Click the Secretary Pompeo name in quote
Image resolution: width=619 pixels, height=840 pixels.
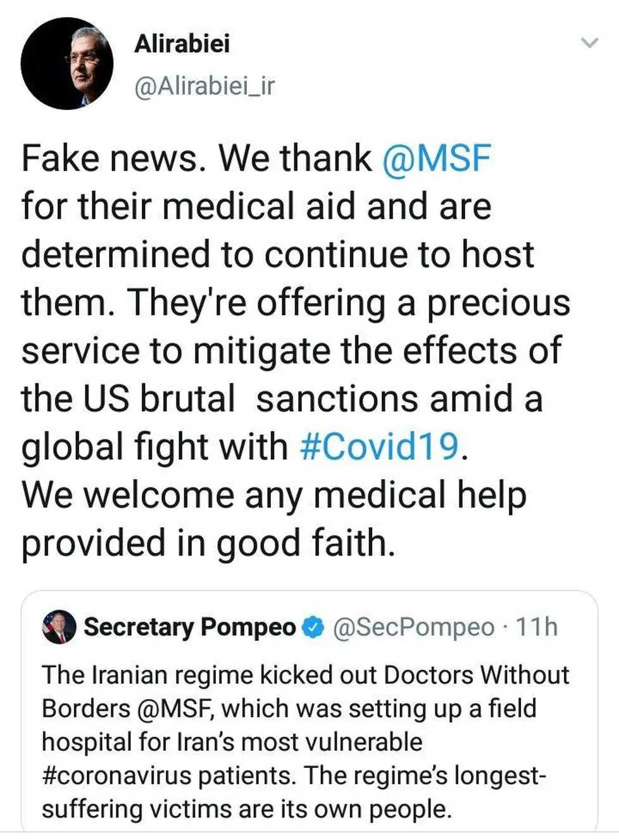pyautogui.click(x=189, y=627)
